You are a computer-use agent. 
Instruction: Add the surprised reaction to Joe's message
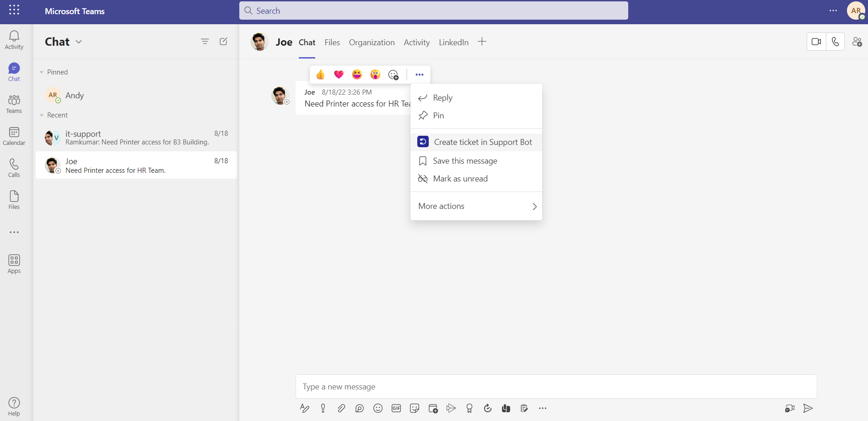click(375, 74)
